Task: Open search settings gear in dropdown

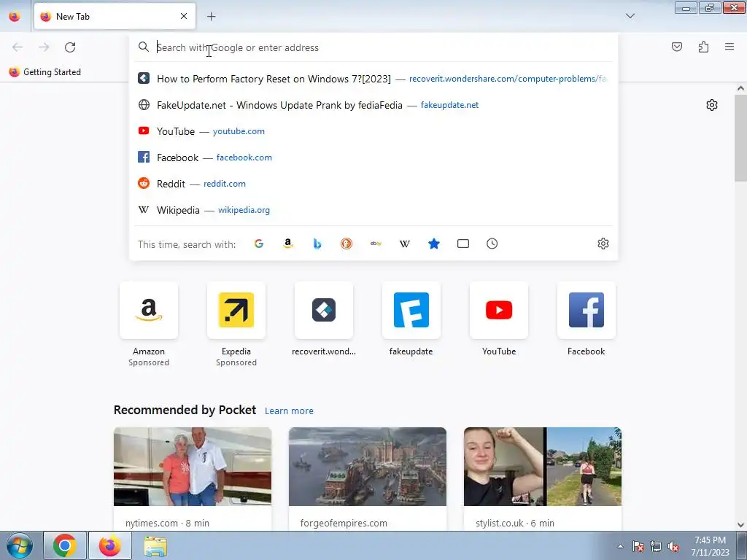Action: pos(603,244)
